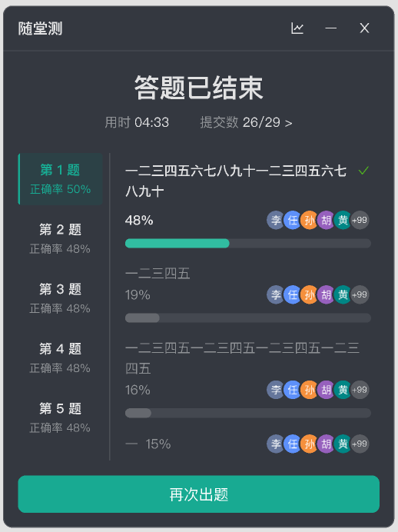Switch to 第 3 题 tab

(x=61, y=298)
